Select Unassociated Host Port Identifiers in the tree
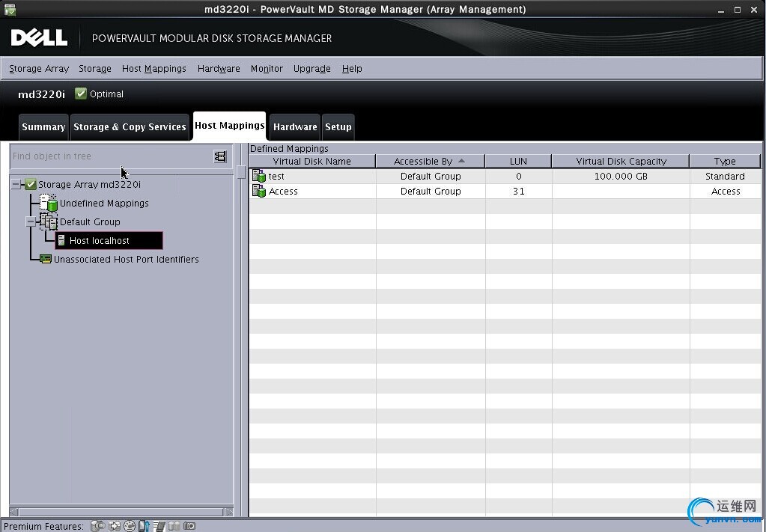 pyautogui.click(x=126, y=259)
